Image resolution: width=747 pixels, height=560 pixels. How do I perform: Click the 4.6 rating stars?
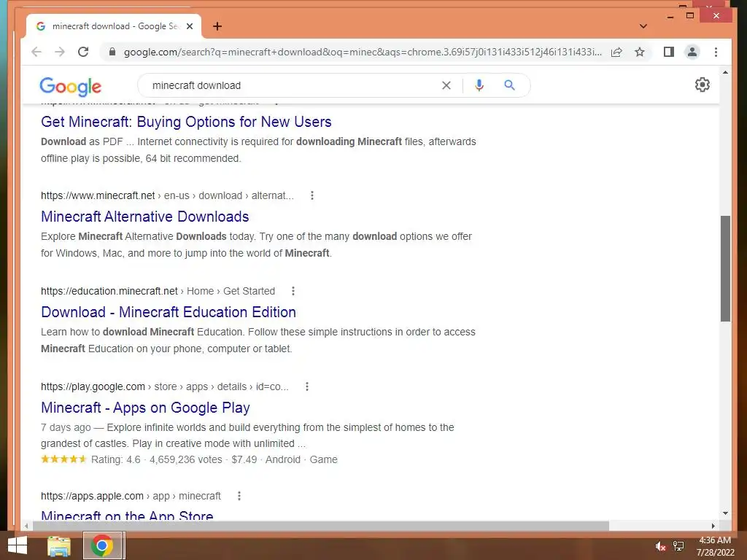(64, 459)
